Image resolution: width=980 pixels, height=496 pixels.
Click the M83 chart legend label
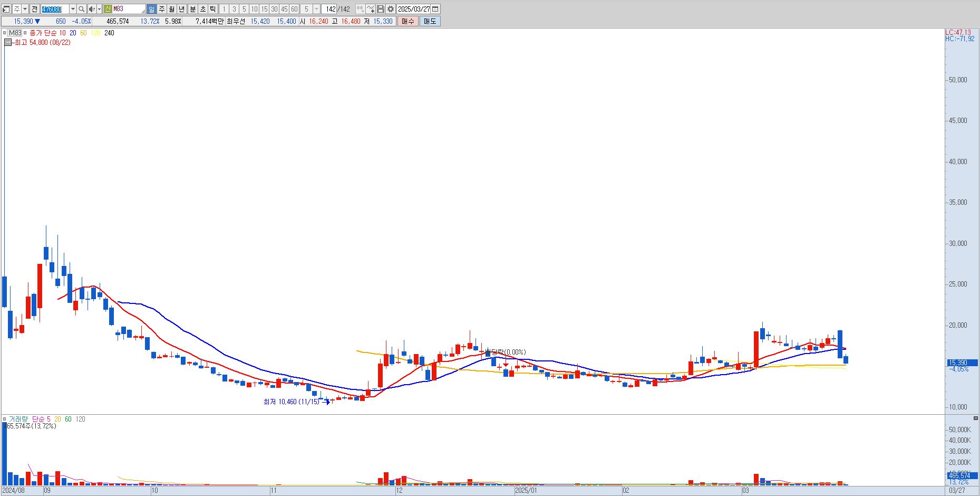coord(15,33)
